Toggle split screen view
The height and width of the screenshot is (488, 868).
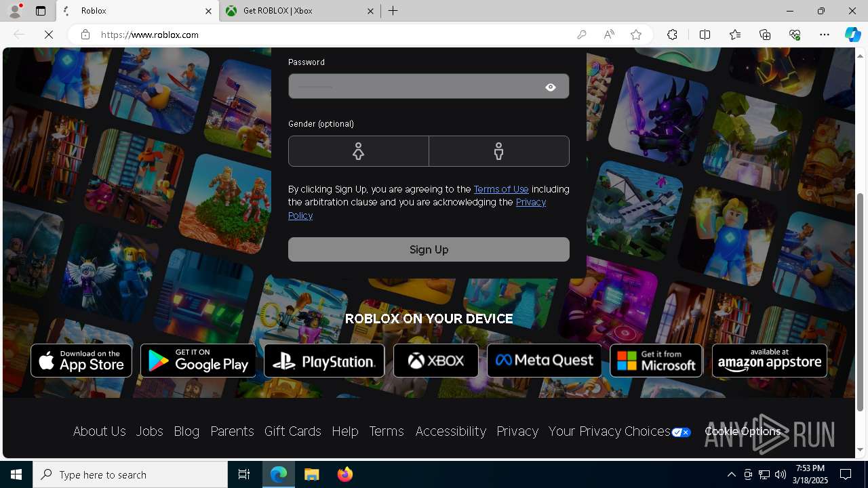click(x=705, y=35)
